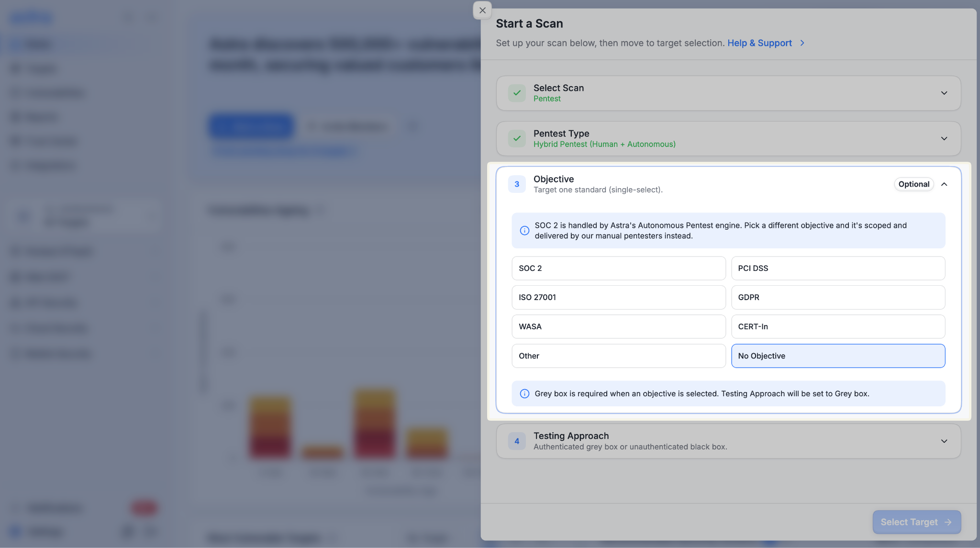This screenshot has width=980, height=548.
Task: Click 'Authenticated grey box or unauthenticated black box.' text
Action: click(630, 447)
